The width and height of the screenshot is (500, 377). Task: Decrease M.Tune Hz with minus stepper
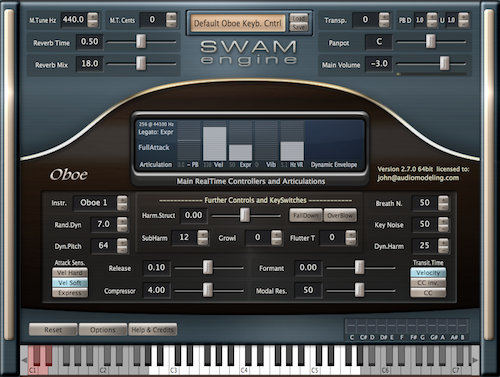click(93, 24)
